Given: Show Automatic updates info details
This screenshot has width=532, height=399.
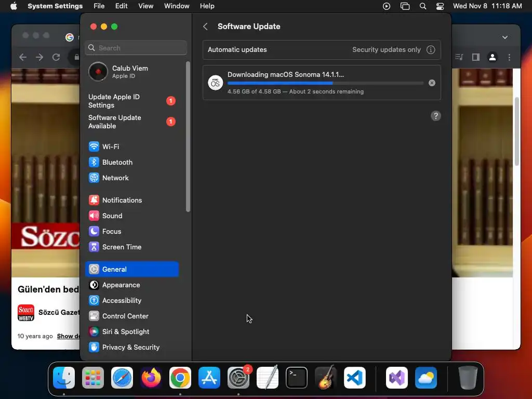Looking at the screenshot, I should (431, 50).
